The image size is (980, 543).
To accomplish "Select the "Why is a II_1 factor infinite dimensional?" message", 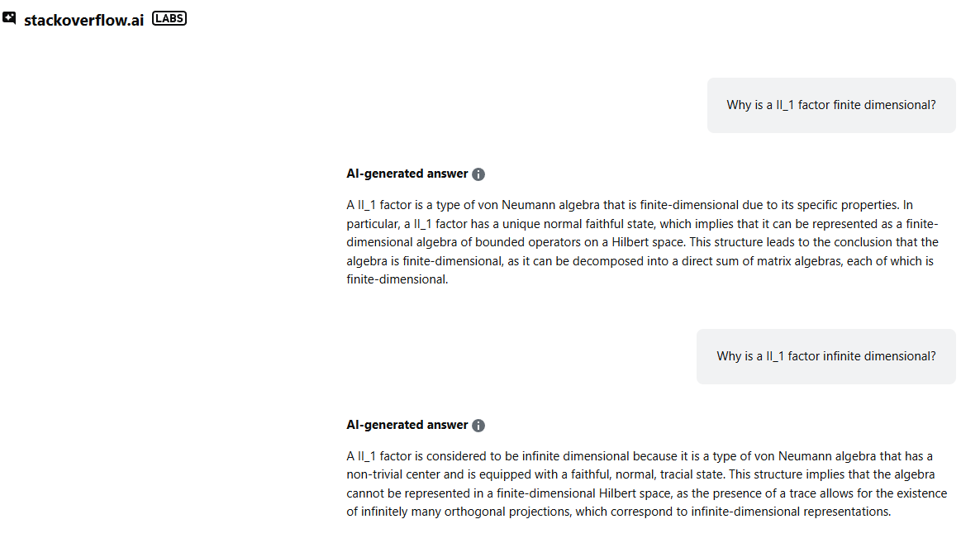I will (826, 356).
